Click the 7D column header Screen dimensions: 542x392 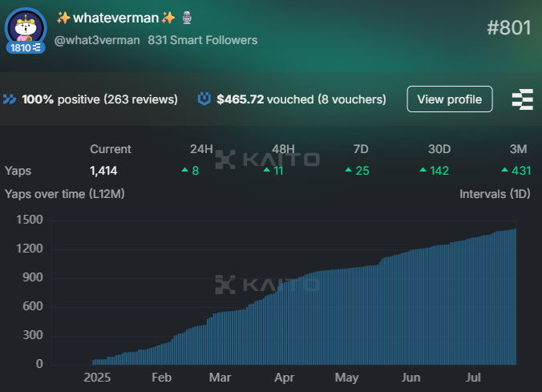tap(361, 149)
